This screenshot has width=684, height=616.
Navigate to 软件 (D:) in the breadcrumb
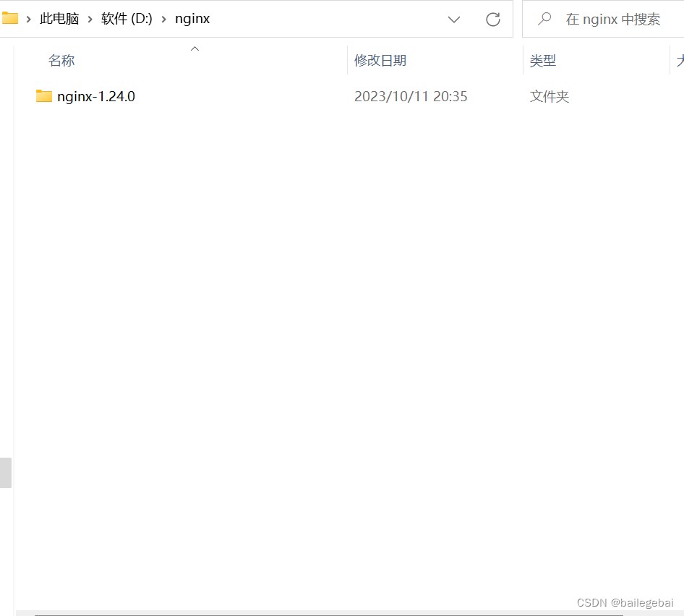tap(127, 19)
